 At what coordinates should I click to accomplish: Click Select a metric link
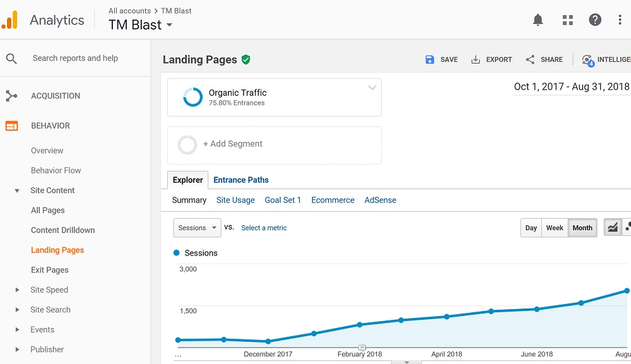click(264, 228)
